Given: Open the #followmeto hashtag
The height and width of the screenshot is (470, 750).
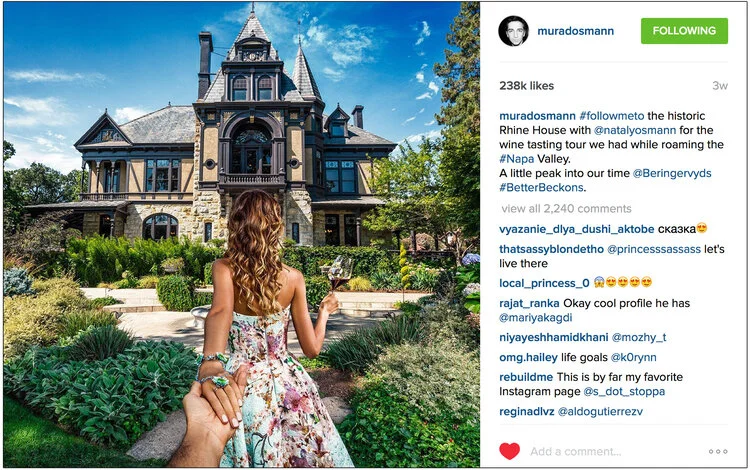Looking at the screenshot, I should click(x=612, y=116).
